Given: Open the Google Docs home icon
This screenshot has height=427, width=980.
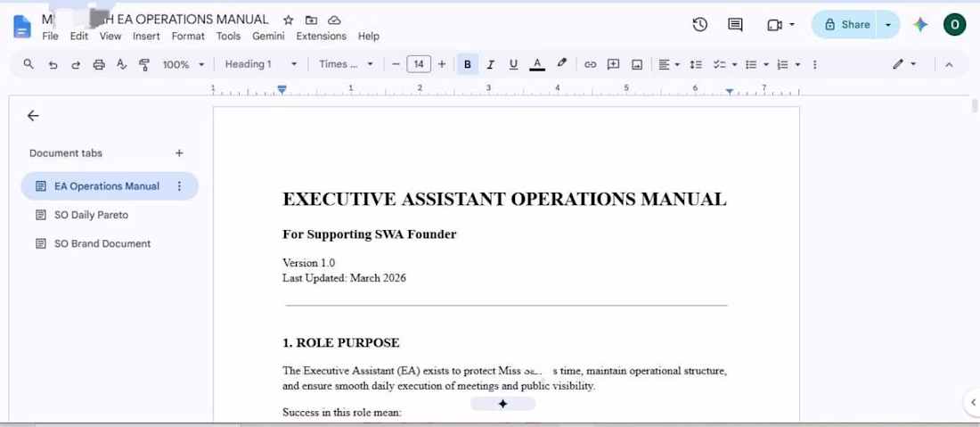Looking at the screenshot, I should point(22,26).
